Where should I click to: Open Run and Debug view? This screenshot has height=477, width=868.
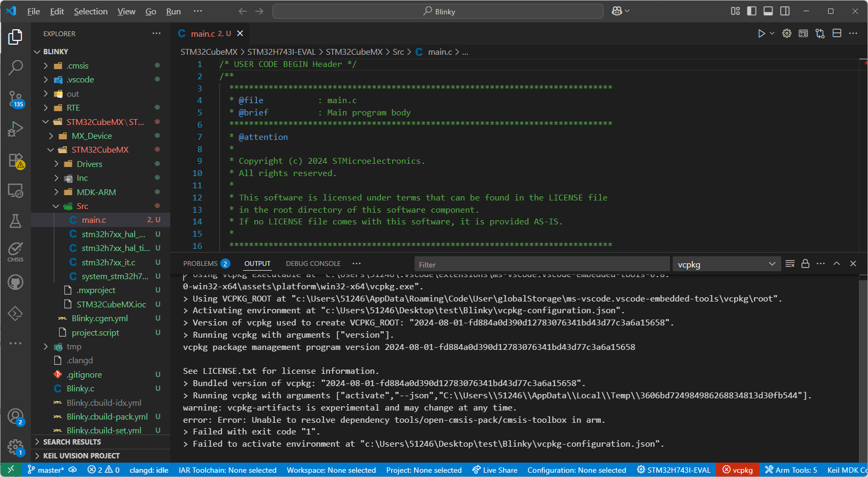point(15,129)
